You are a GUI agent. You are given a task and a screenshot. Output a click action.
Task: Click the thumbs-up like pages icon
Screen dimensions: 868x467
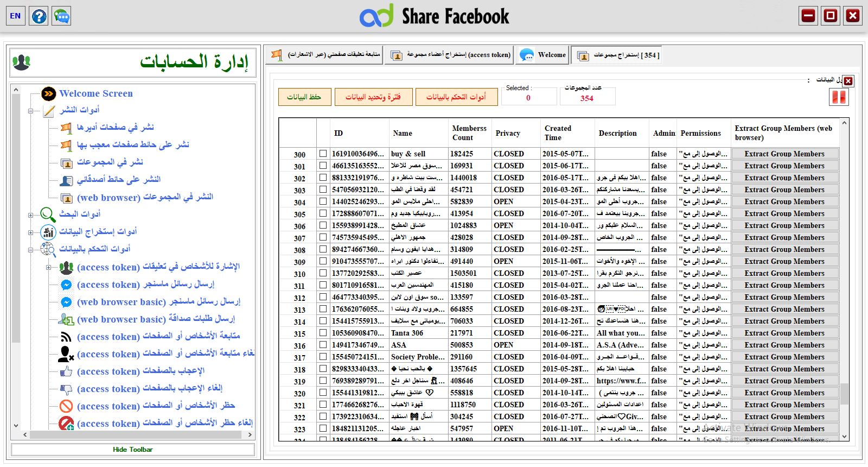66,371
